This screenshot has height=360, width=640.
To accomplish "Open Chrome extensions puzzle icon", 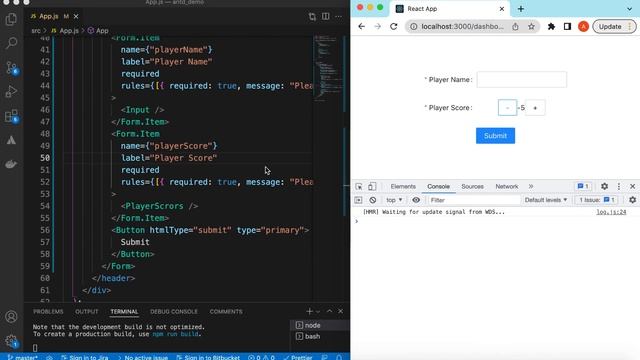I will point(551,27).
